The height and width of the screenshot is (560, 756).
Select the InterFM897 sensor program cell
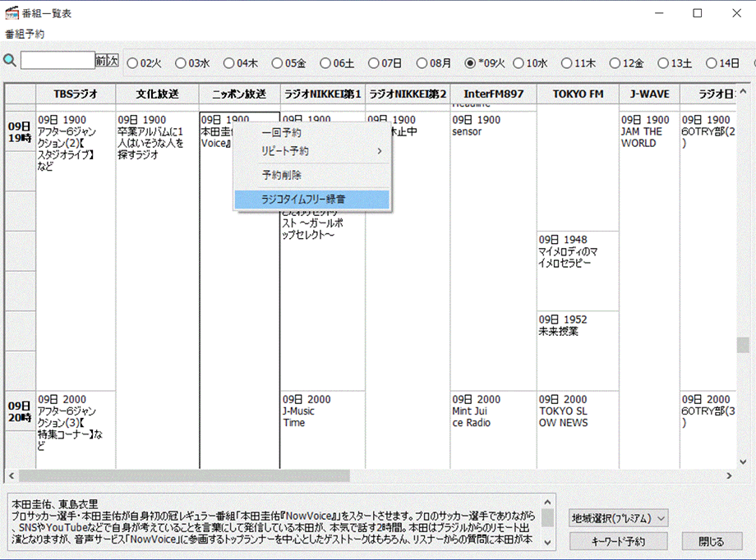pyautogui.click(x=493, y=251)
